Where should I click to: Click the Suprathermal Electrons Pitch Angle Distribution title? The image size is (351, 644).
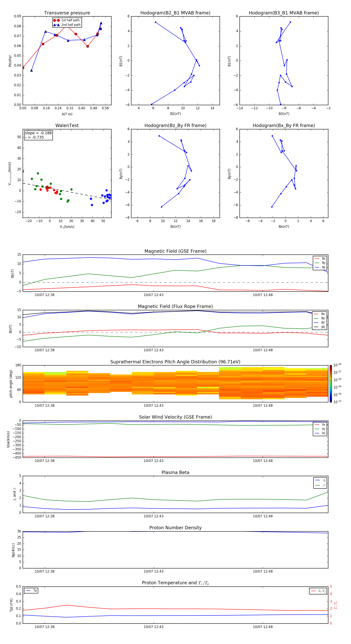pyautogui.click(x=175, y=362)
